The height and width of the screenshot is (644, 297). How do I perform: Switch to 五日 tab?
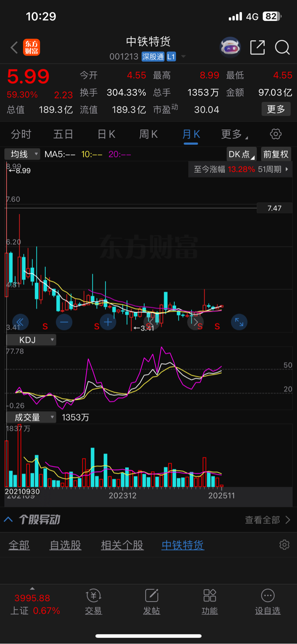63,134
